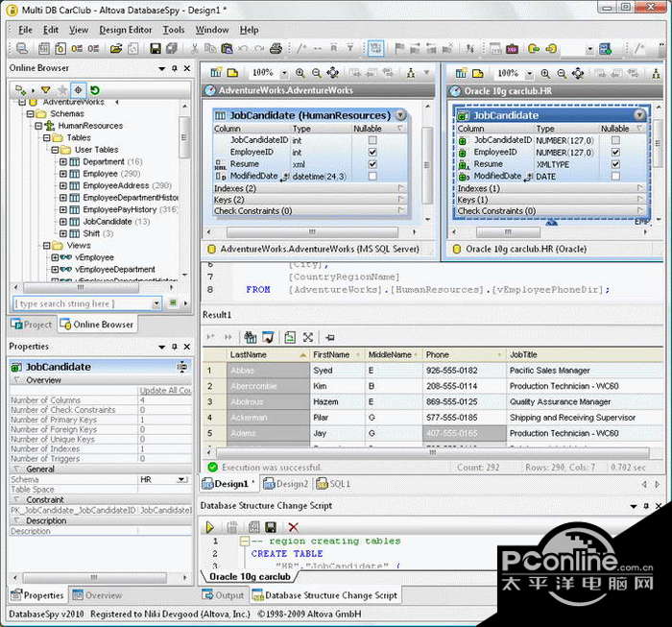Switch to the Design2 tab
Screen dimensions: 672x627
tap(286, 484)
